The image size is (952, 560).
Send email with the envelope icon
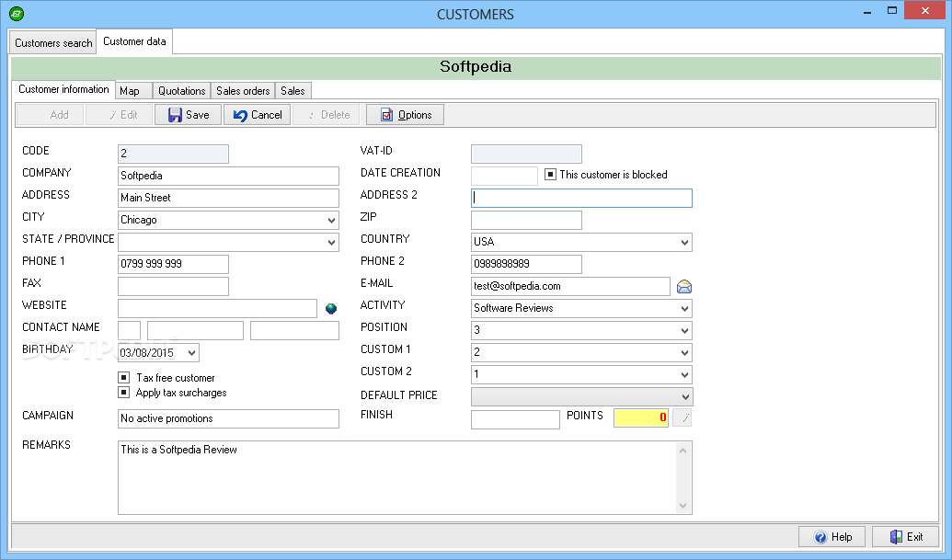[684, 286]
